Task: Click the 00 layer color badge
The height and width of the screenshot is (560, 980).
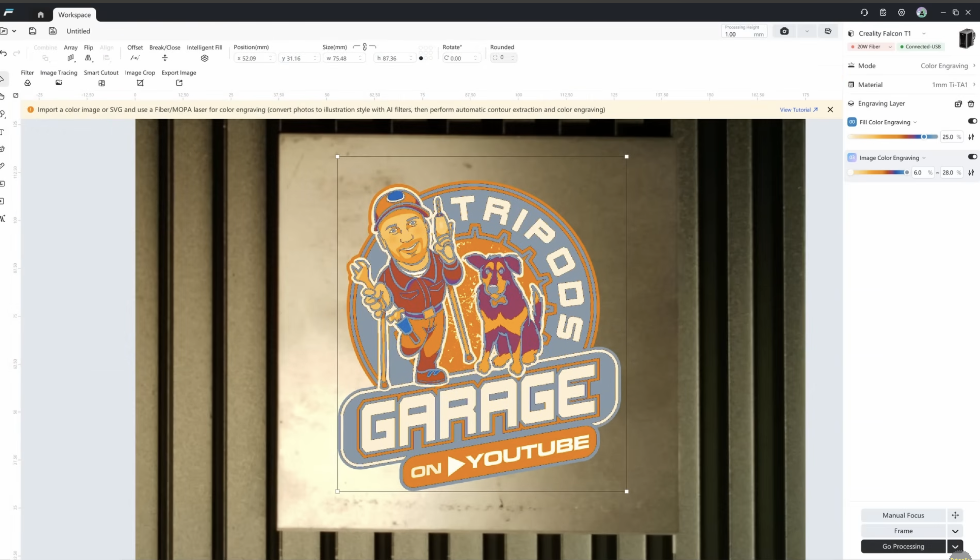Action: tap(852, 122)
